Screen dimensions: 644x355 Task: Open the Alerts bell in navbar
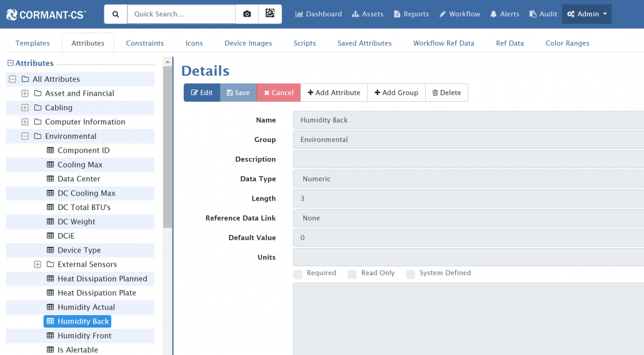point(505,14)
